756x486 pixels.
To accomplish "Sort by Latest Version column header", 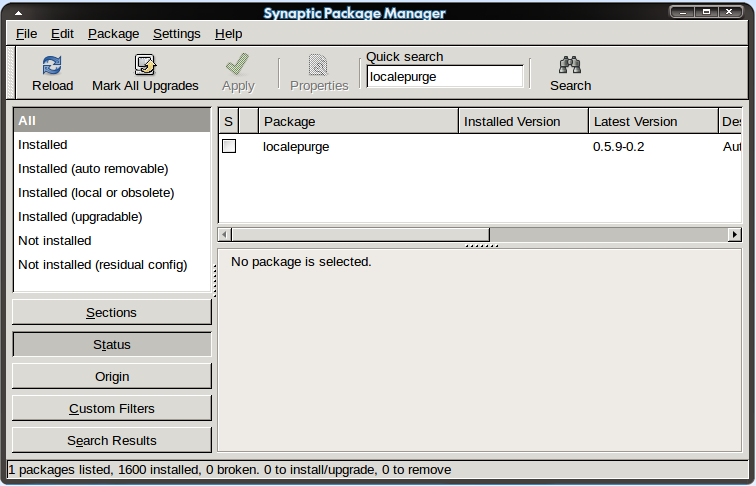I will coord(653,121).
